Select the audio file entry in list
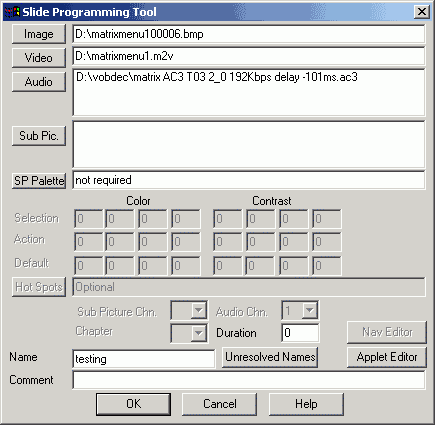Screen dimensions: 435x425 click(x=217, y=77)
